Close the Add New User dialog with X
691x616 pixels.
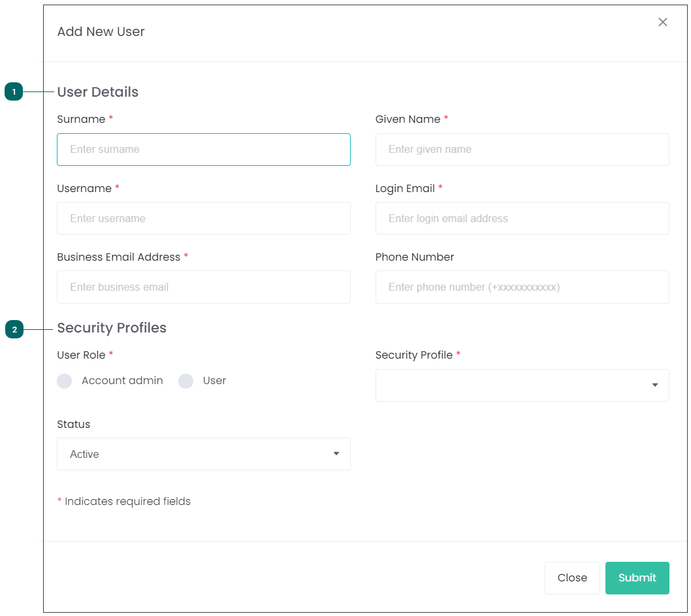(x=662, y=22)
